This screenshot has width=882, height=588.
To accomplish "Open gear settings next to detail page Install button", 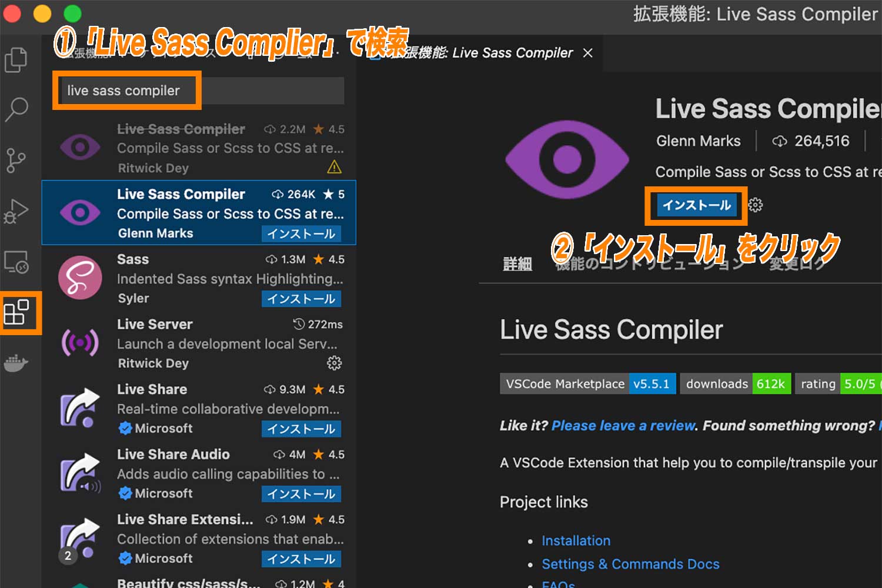I will [756, 205].
